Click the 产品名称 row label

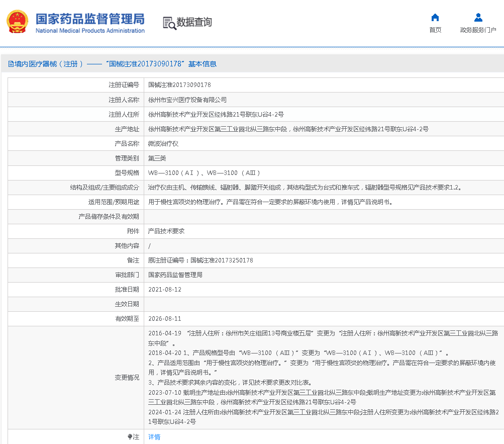tap(127, 143)
